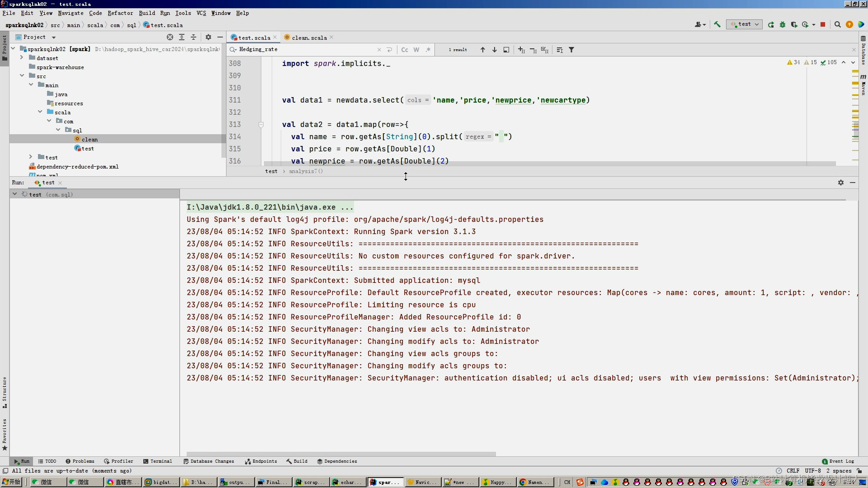Start debugging with the bug icon
The image size is (868, 488).
click(783, 24)
